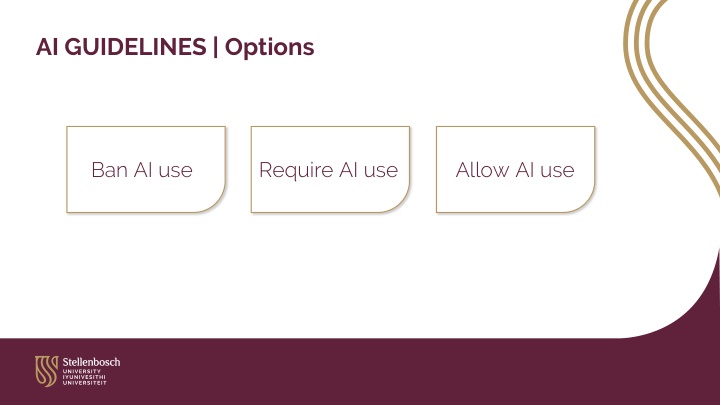Click the "IYUNIVESITHI" text in the logo

pos(84,377)
